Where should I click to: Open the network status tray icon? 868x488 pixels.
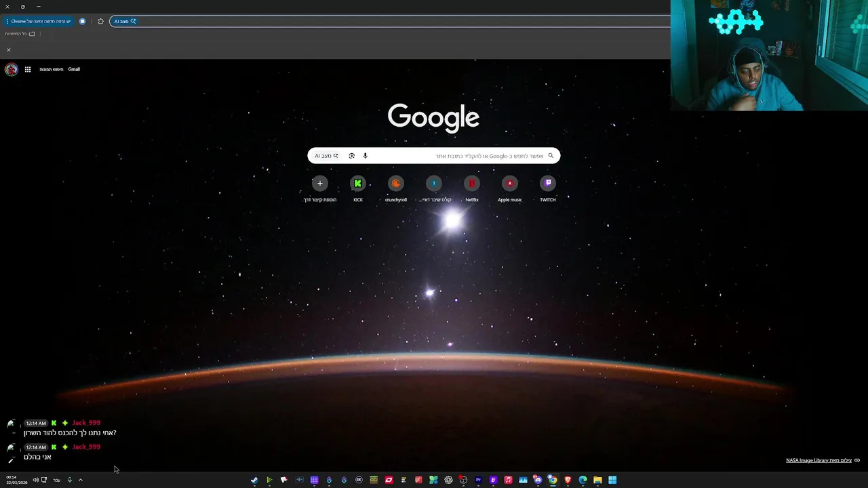pos(44,480)
